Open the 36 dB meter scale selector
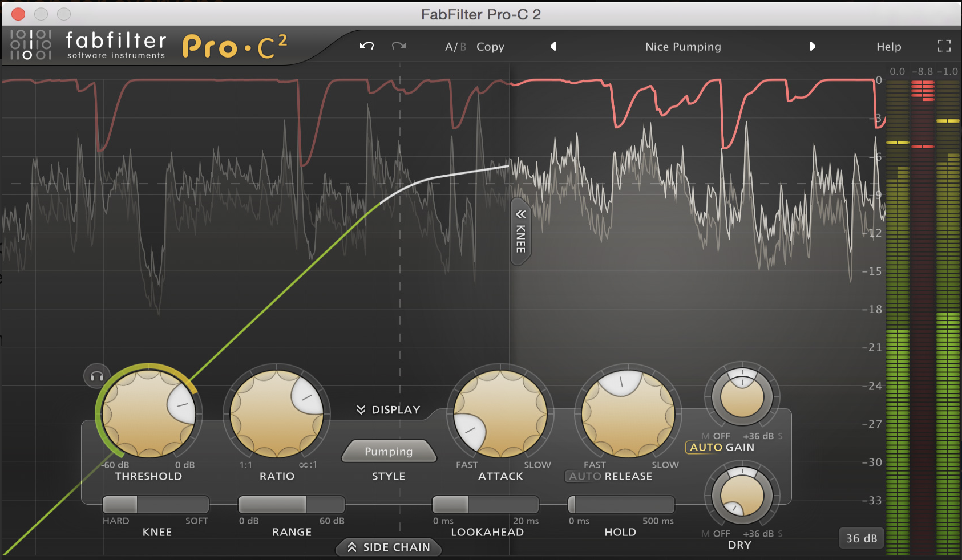Image resolution: width=962 pixels, height=560 pixels. click(x=861, y=538)
